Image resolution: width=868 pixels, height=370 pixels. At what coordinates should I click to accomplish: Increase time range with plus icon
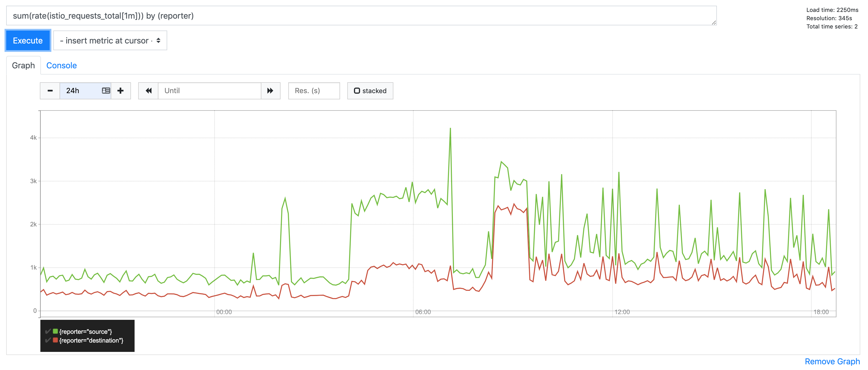(x=120, y=91)
